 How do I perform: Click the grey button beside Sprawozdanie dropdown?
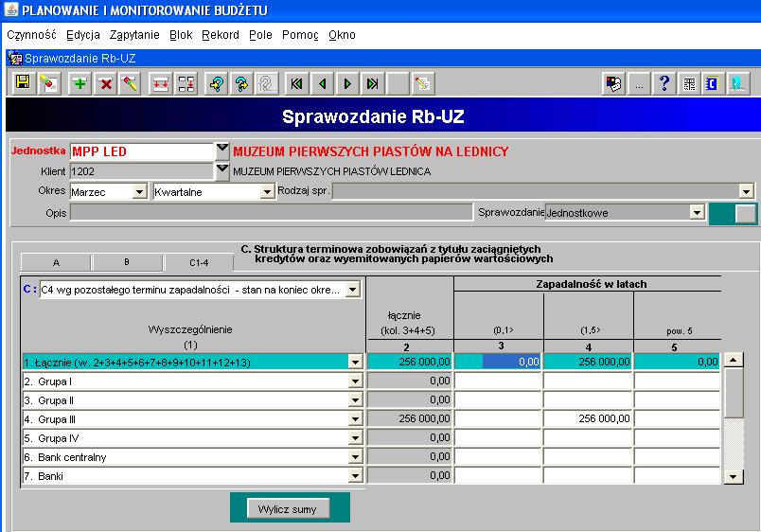746,213
